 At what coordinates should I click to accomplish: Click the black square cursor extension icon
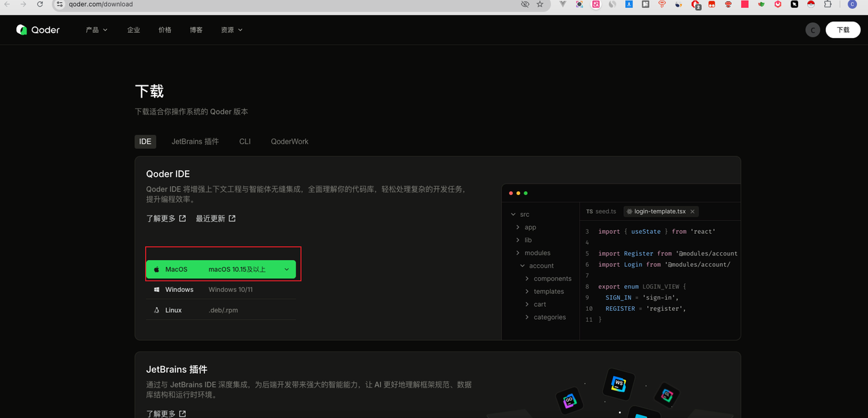[794, 4]
